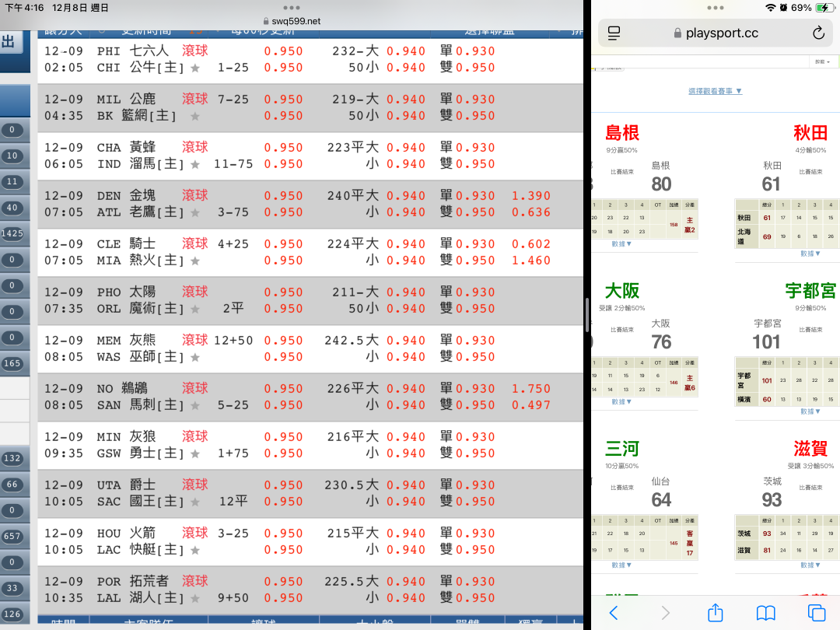The width and height of the screenshot is (840, 630).
Task: Expand 數據 under the 茨城 93 score table
Action: pos(810,565)
